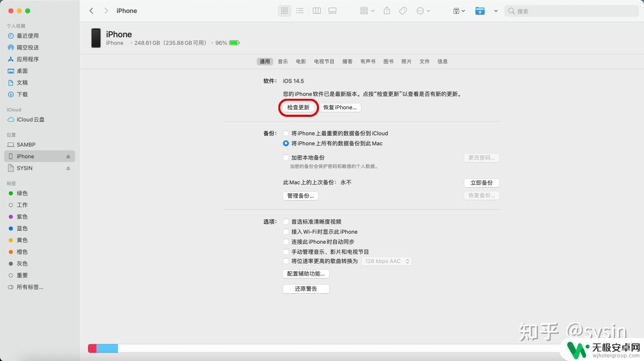The image size is (644, 361).
Task: Click the Share toolbar icon
Action: click(387, 11)
